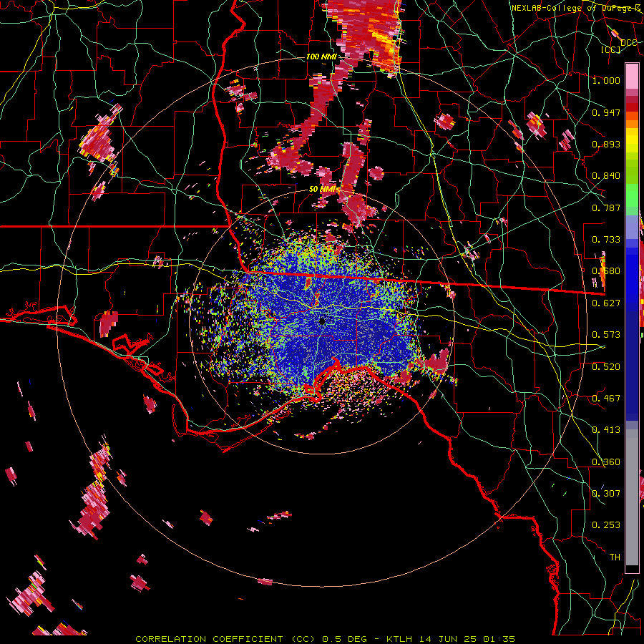This screenshot has width=644, height=644.
Task: Select the 1.000 value on color scale
Action: (606, 80)
